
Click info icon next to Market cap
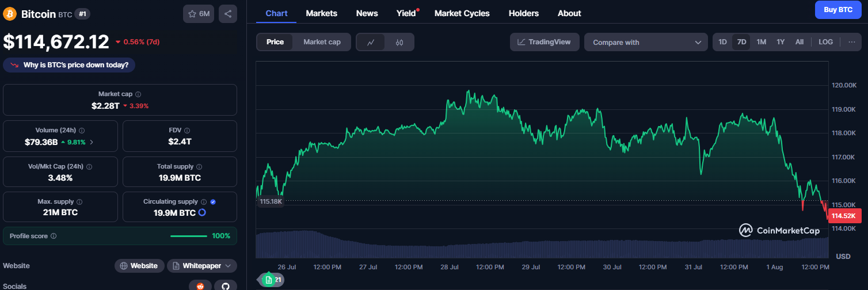[x=138, y=94]
